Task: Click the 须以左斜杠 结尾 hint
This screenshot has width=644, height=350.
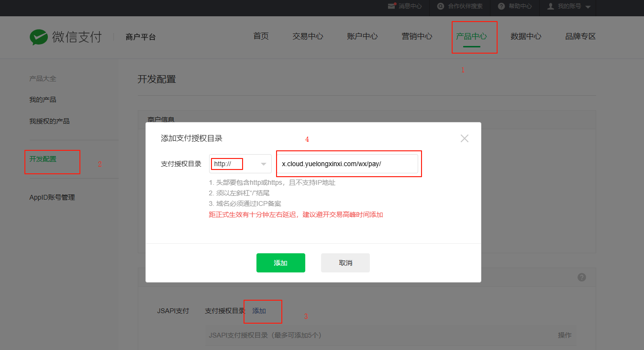Action: point(239,193)
